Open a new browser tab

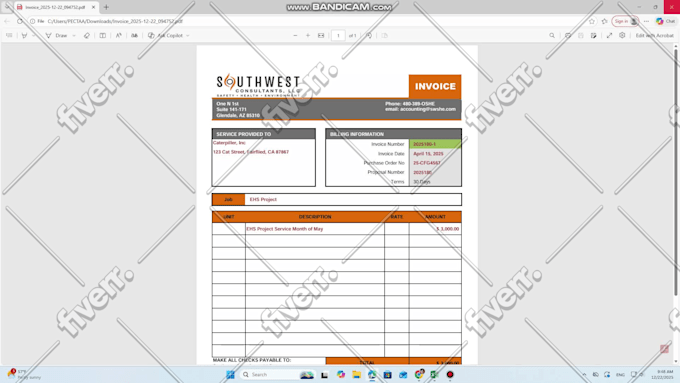coord(106,7)
